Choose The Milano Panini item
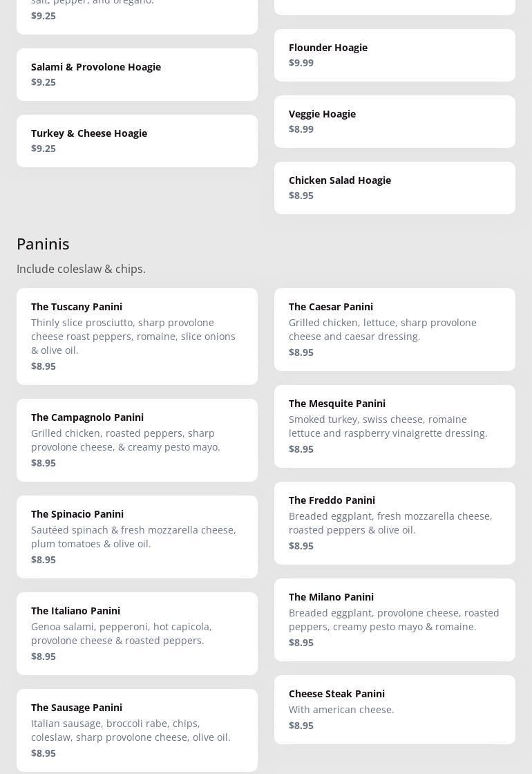This screenshot has height=774, width=532. (x=395, y=620)
